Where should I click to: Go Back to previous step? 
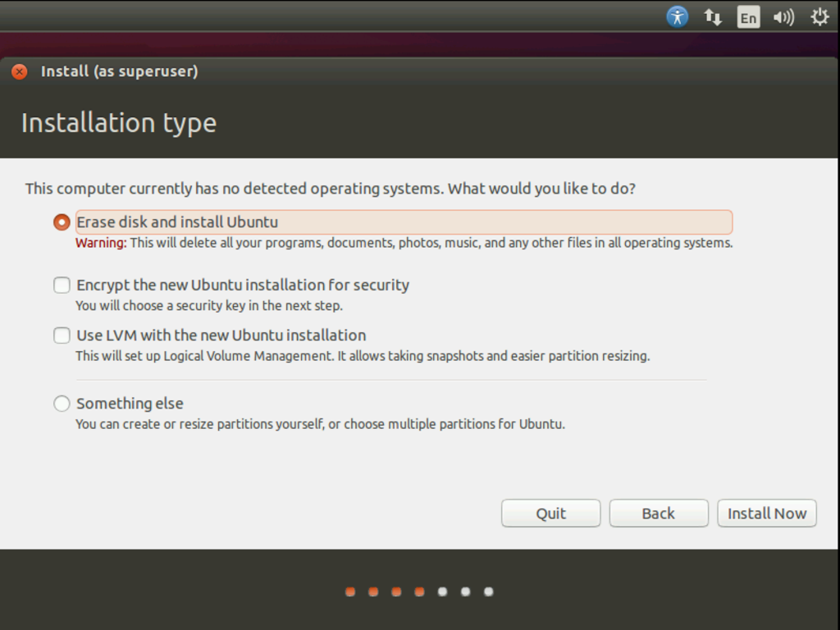click(659, 514)
